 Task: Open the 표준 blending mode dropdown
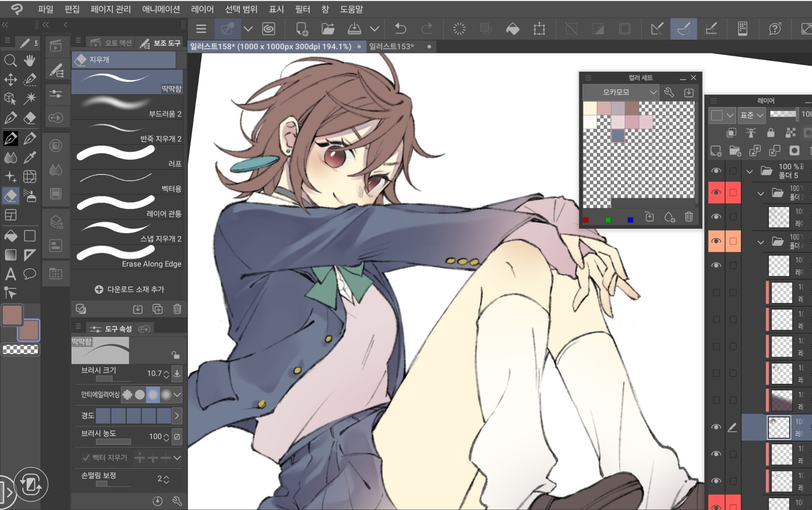coord(752,115)
